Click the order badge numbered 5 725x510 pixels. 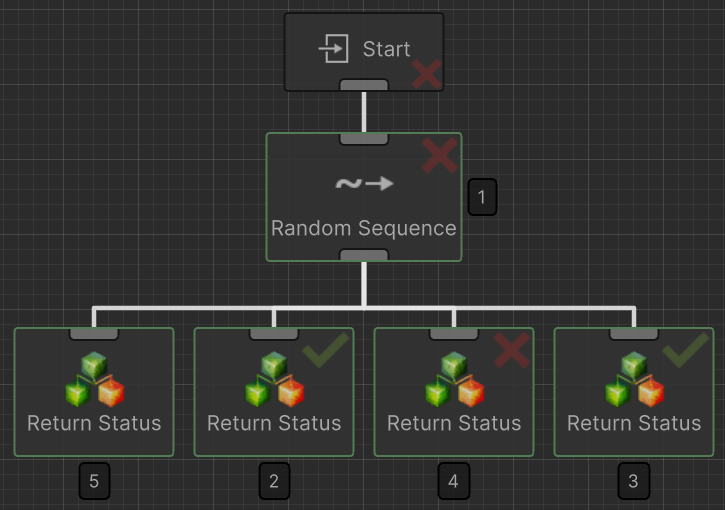point(94,482)
